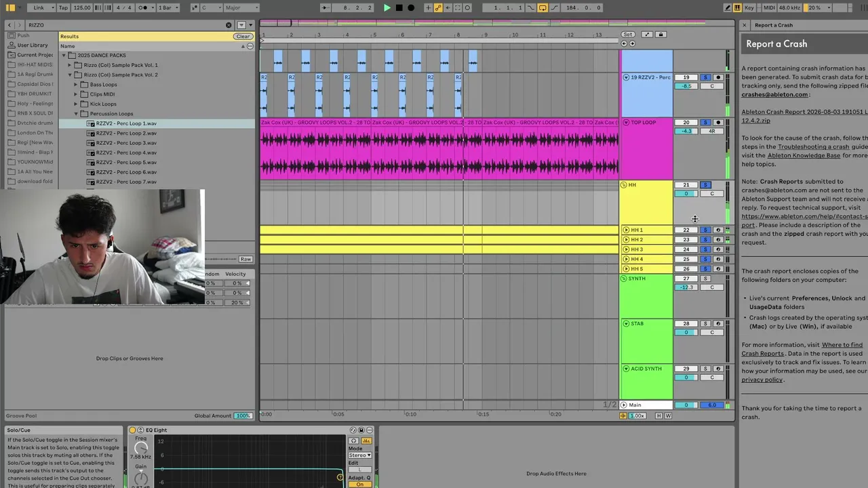Screen dimensions: 868x488
Task: Solo the STAB track
Action: point(705,323)
